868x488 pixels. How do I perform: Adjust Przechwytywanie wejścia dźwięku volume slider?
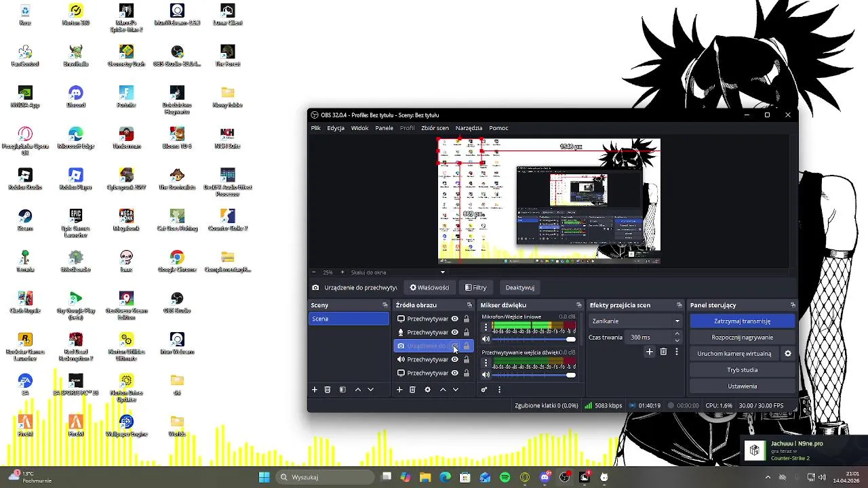click(x=534, y=374)
